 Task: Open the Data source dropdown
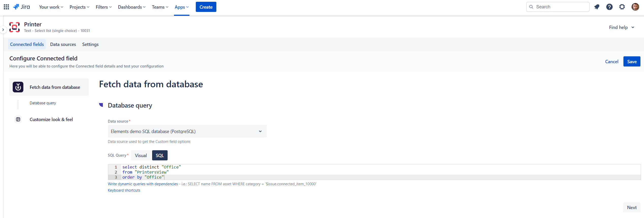tap(187, 131)
